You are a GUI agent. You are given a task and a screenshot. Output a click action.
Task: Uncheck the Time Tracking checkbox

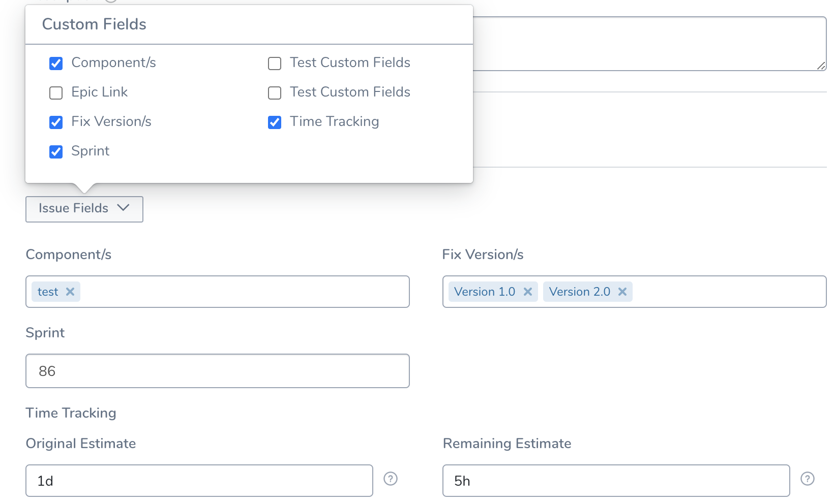click(x=275, y=122)
